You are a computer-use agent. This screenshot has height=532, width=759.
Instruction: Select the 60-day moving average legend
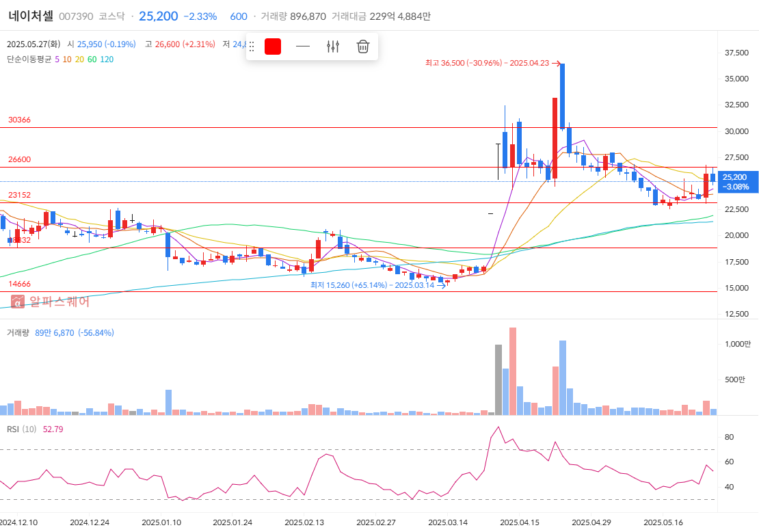[92, 59]
